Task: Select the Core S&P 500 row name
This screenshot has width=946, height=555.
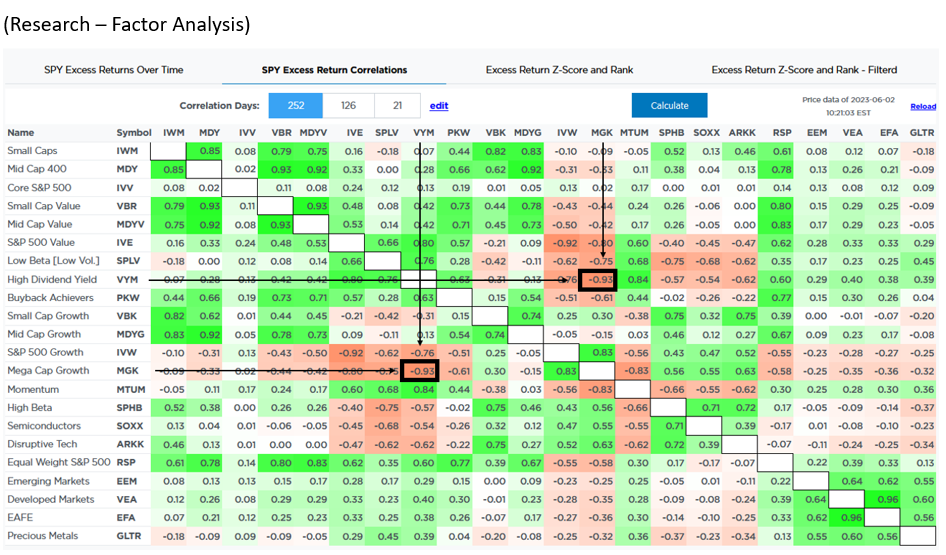Action: (x=39, y=188)
